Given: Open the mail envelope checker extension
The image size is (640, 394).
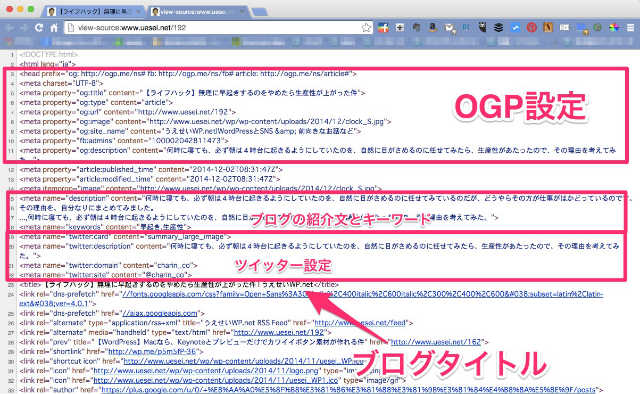Looking at the screenshot, I should pos(449,28).
